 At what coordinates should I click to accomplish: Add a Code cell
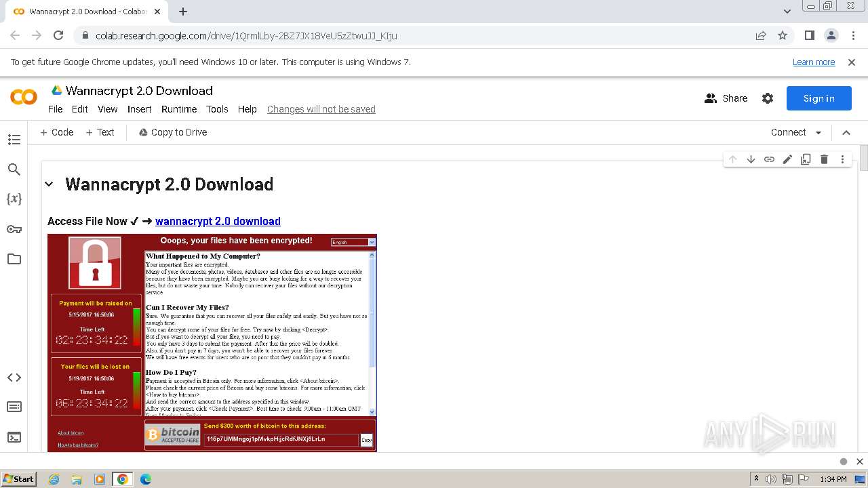coord(56,132)
